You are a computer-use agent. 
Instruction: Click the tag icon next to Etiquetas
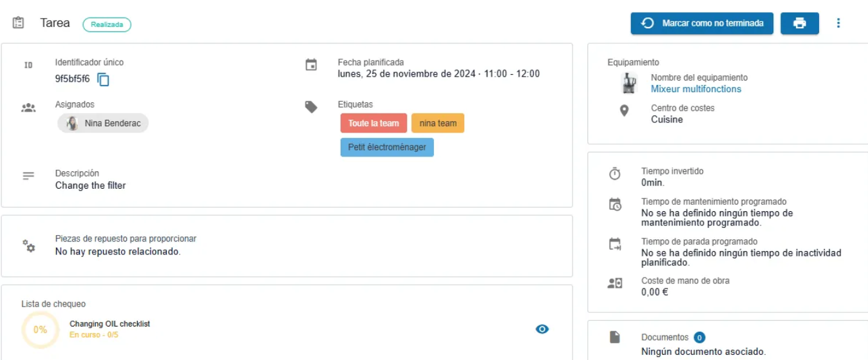[311, 107]
